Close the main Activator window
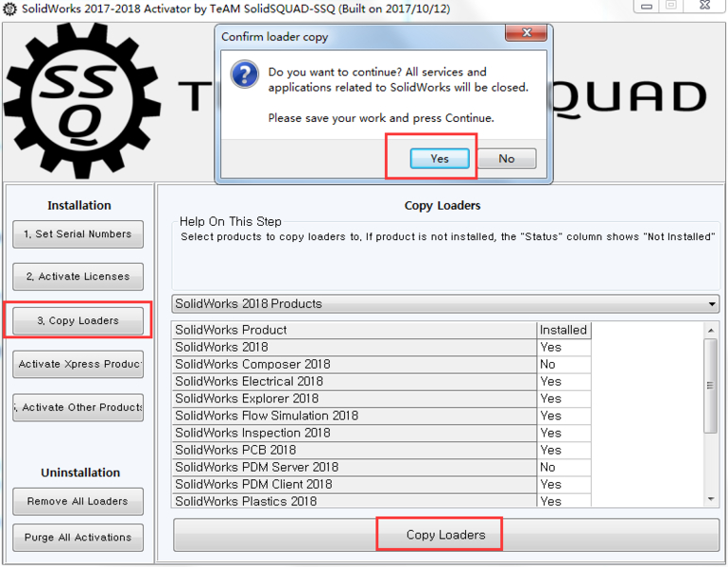The height and width of the screenshot is (567, 728). pos(705,6)
